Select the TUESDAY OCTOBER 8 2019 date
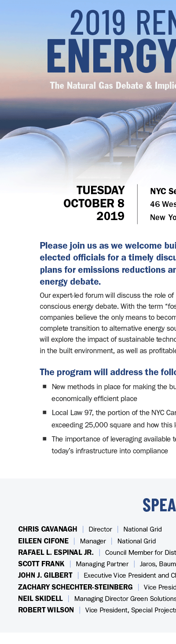 click(x=94, y=203)
